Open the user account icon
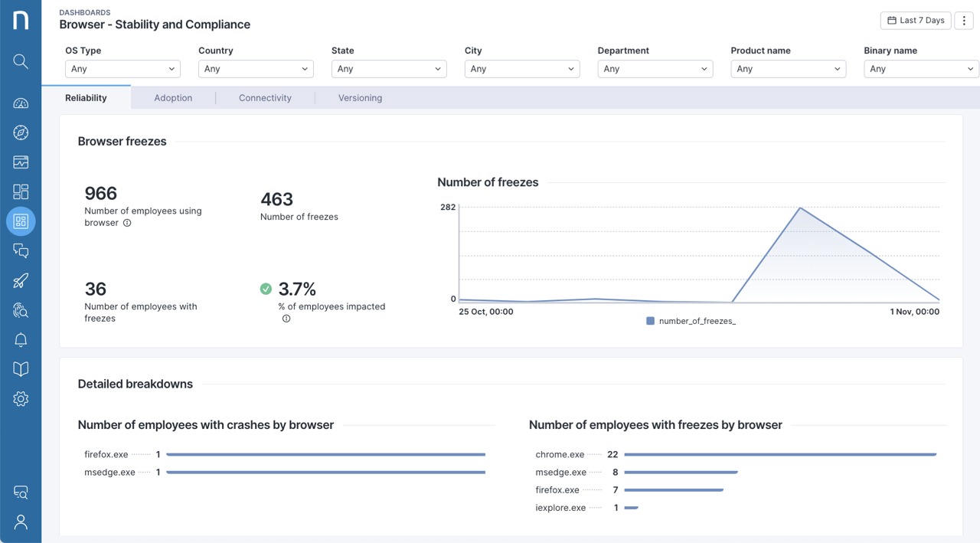Image resolution: width=980 pixels, height=543 pixels. (21, 522)
